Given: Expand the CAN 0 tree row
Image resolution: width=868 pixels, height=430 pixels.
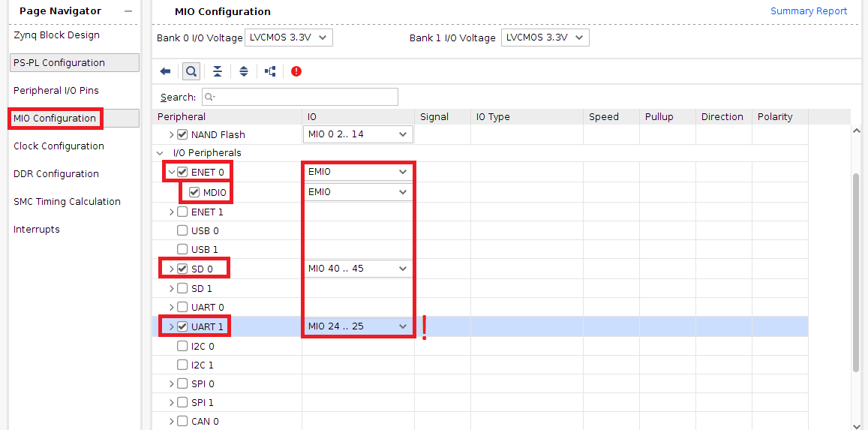Looking at the screenshot, I should click(x=171, y=421).
